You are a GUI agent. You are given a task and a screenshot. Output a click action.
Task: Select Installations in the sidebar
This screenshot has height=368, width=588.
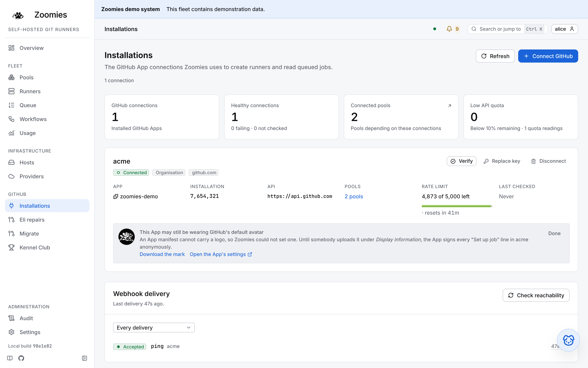click(x=47, y=206)
